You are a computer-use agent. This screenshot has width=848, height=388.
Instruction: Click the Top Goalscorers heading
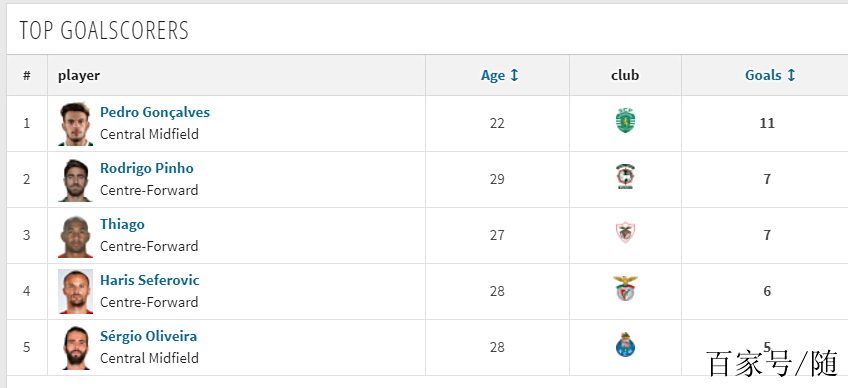coord(104,30)
